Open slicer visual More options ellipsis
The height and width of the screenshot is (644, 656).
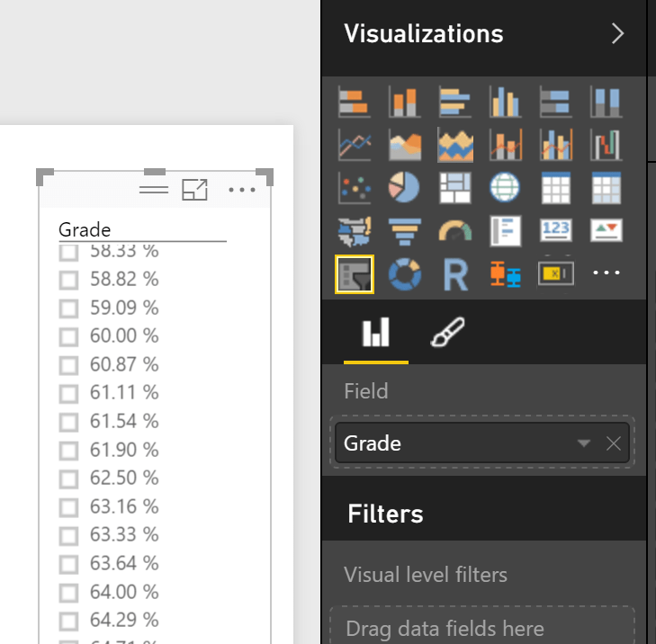[x=242, y=190]
